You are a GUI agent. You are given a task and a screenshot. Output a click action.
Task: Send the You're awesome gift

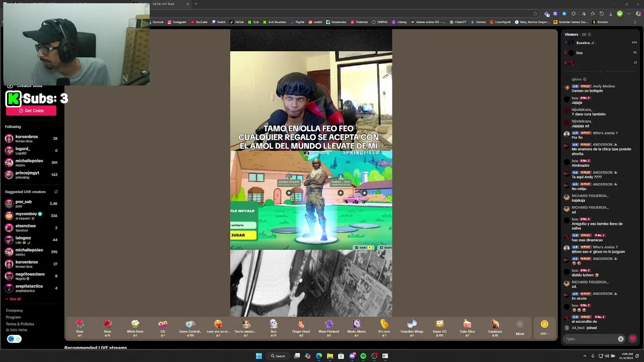coord(246,327)
